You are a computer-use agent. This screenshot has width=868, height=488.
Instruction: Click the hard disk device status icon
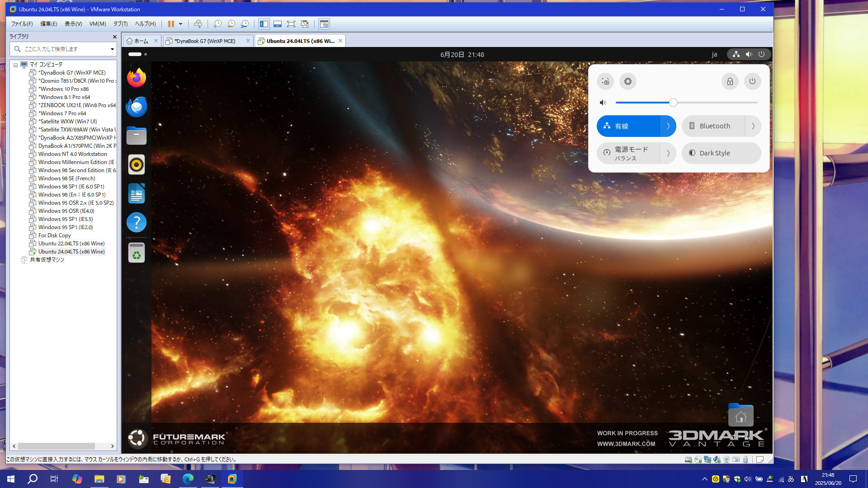click(688, 460)
